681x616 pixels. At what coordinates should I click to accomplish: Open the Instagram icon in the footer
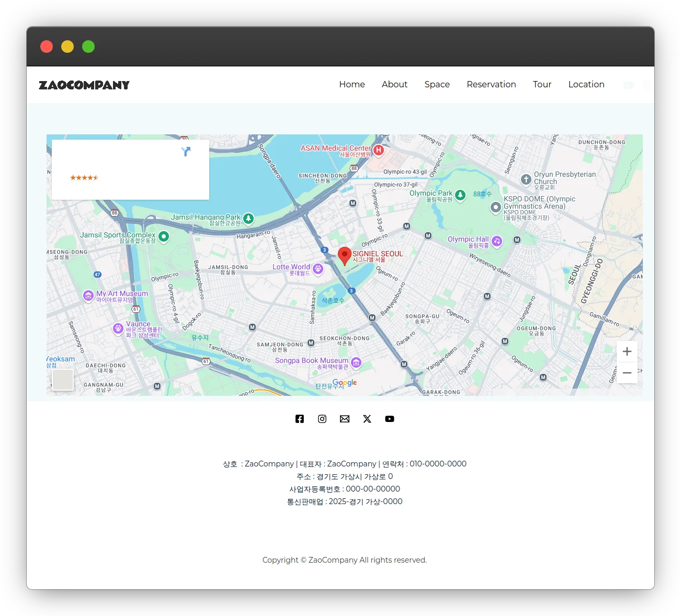coord(322,419)
